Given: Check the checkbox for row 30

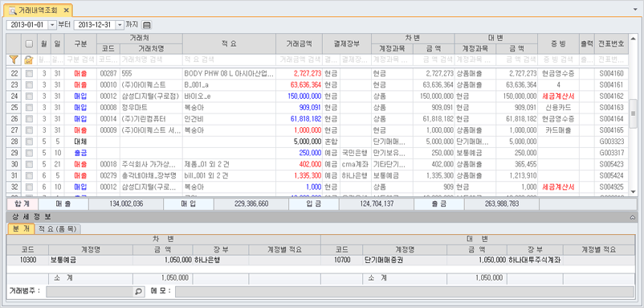Looking at the screenshot, I should [28, 164].
